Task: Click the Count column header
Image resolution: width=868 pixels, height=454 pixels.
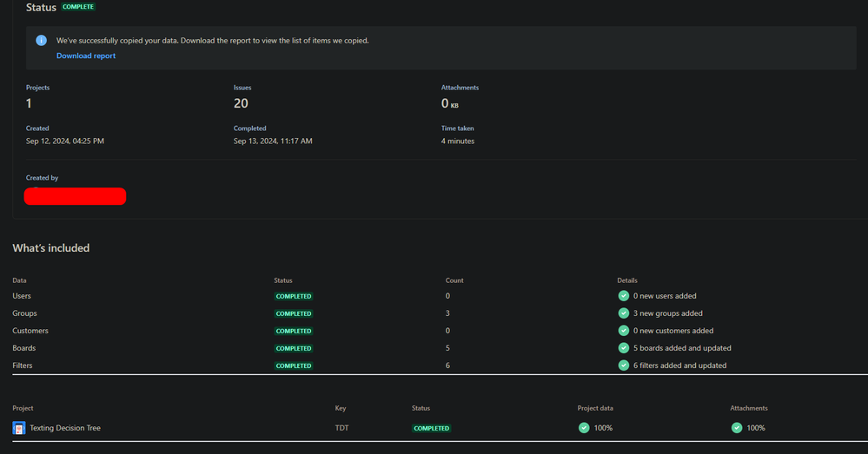Action: point(454,280)
